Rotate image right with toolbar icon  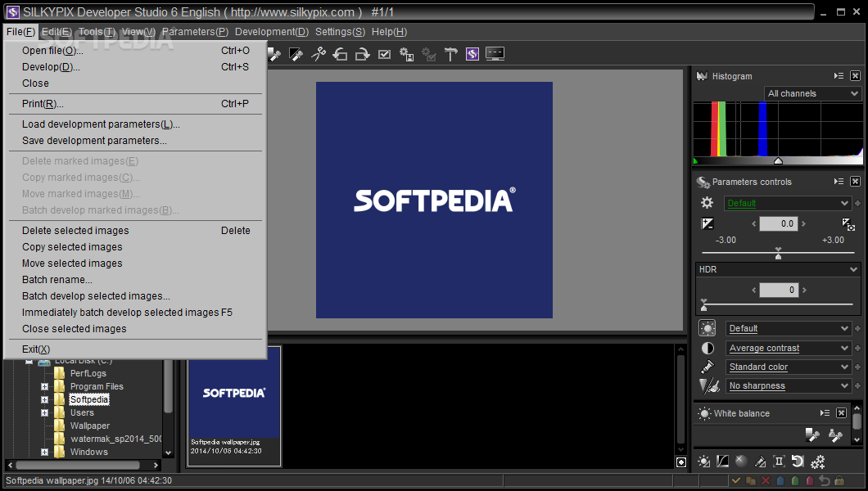coord(362,54)
